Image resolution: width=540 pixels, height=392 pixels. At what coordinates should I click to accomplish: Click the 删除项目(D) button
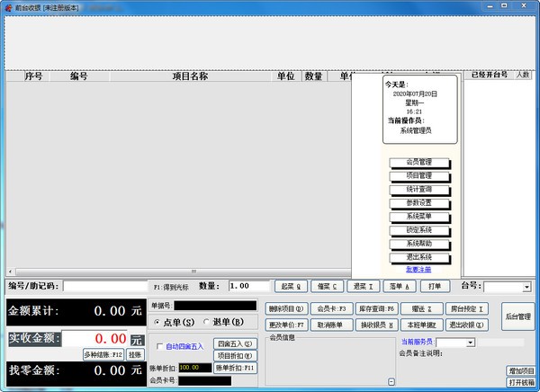[x=286, y=308]
